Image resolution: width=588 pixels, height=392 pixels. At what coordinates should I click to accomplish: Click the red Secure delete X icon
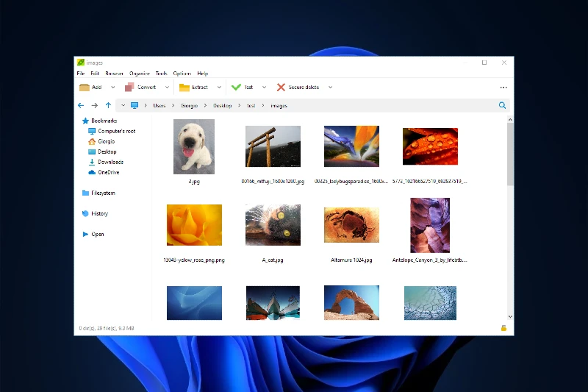(x=281, y=87)
